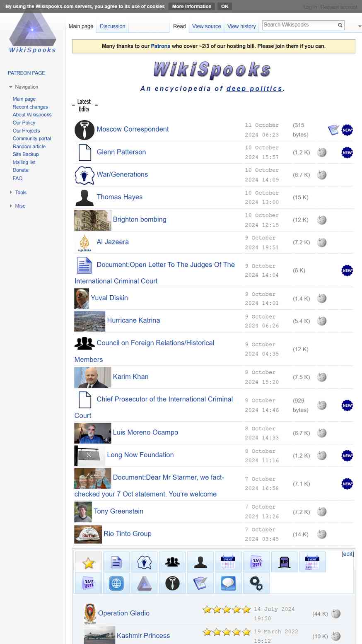The image size is (362, 644).
Task: Open the featured articles star tab
Action: tap(88, 562)
